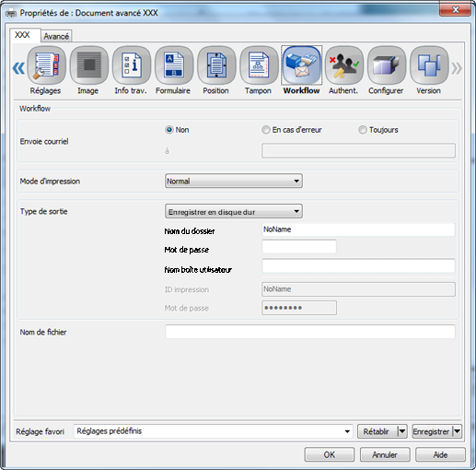Open the Authent. users icon

pos(344,65)
